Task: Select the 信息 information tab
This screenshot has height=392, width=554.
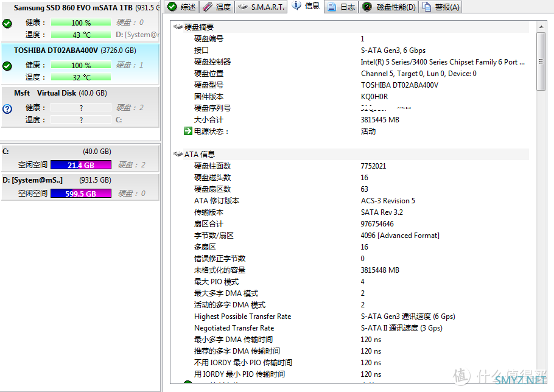Action: click(306, 6)
